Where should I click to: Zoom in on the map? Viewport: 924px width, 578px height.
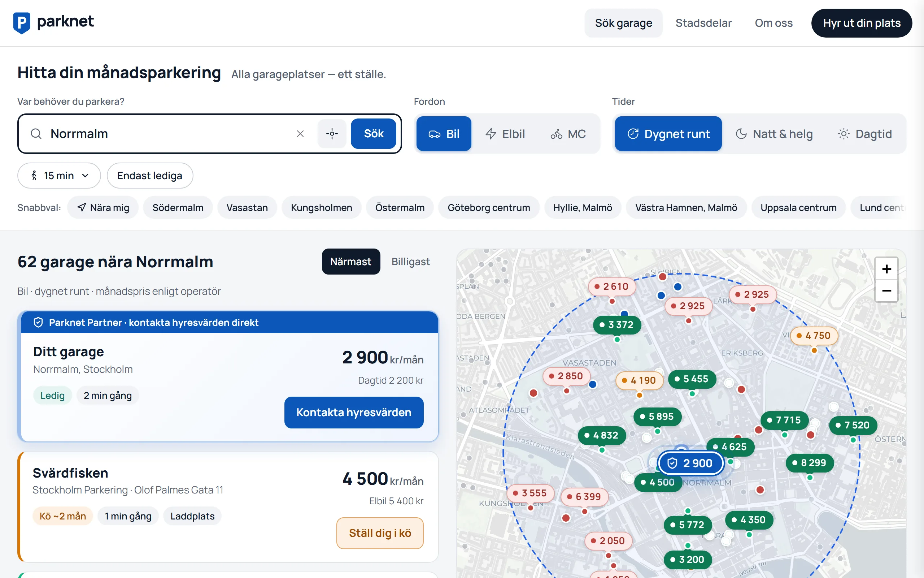(886, 269)
